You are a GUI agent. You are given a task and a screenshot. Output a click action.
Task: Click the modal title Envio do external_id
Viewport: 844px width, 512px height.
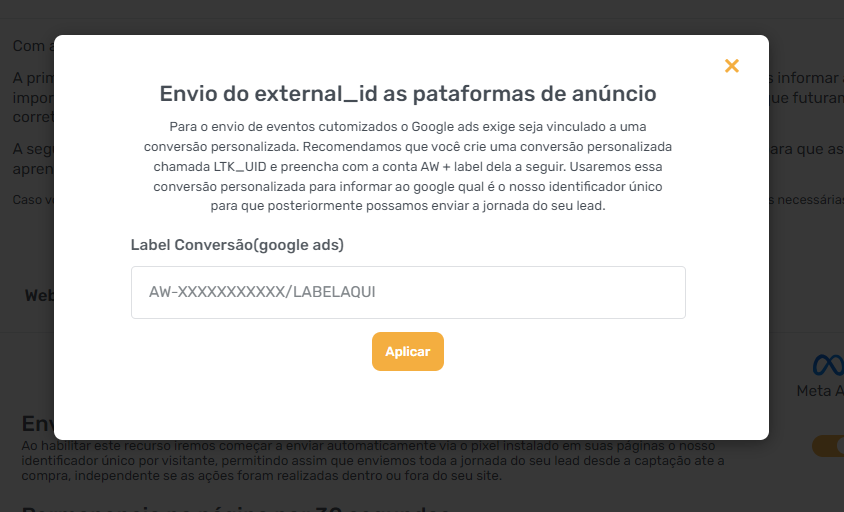pyautogui.click(x=407, y=94)
